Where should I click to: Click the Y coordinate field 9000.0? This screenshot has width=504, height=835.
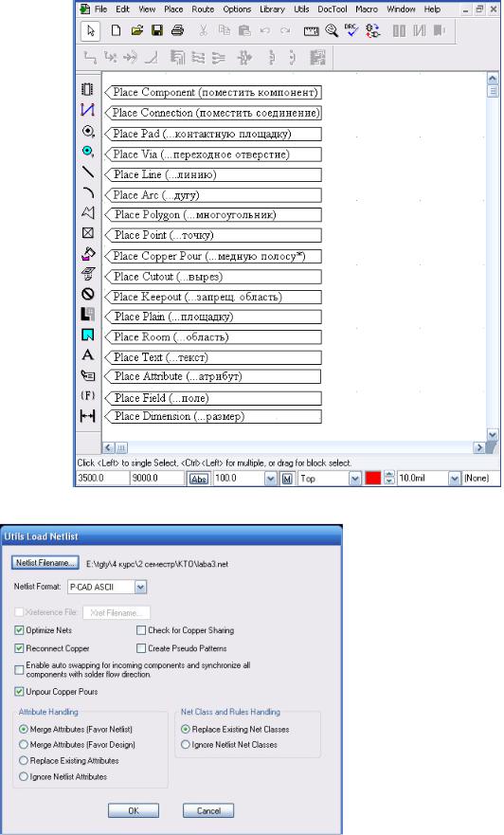click(157, 479)
